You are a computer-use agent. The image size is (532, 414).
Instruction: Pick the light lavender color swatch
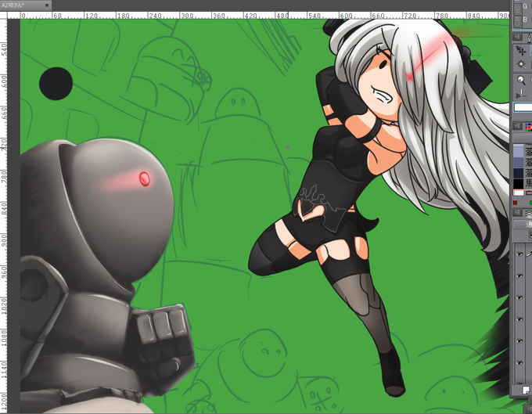pyautogui.click(x=519, y=151)
